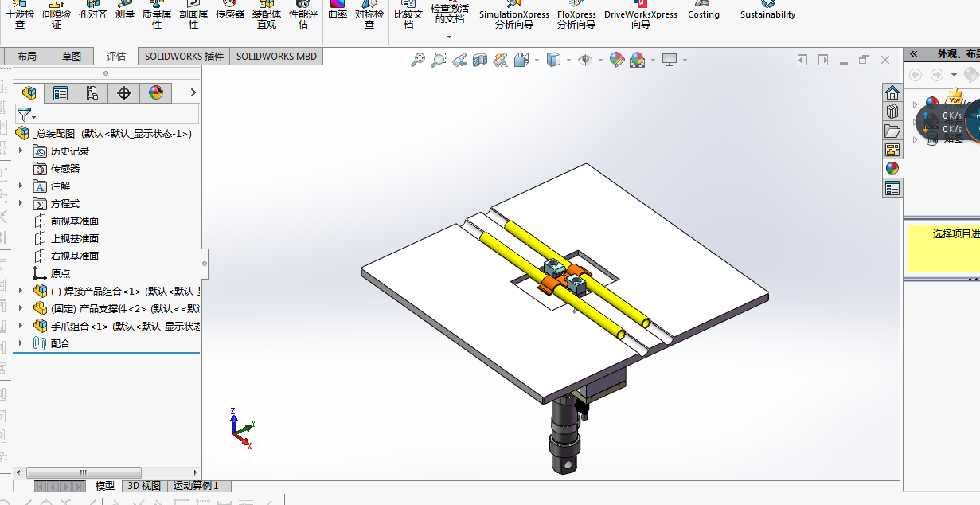Collapse the 外观、布景 task pane
This screenshot has height=505, width=980.
coord(913,54)
